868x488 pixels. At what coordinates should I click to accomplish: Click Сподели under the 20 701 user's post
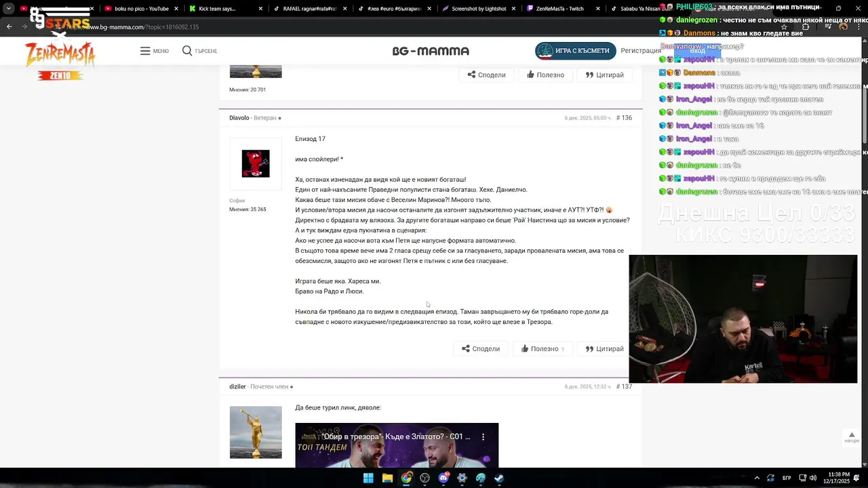(x=486, y=75)
